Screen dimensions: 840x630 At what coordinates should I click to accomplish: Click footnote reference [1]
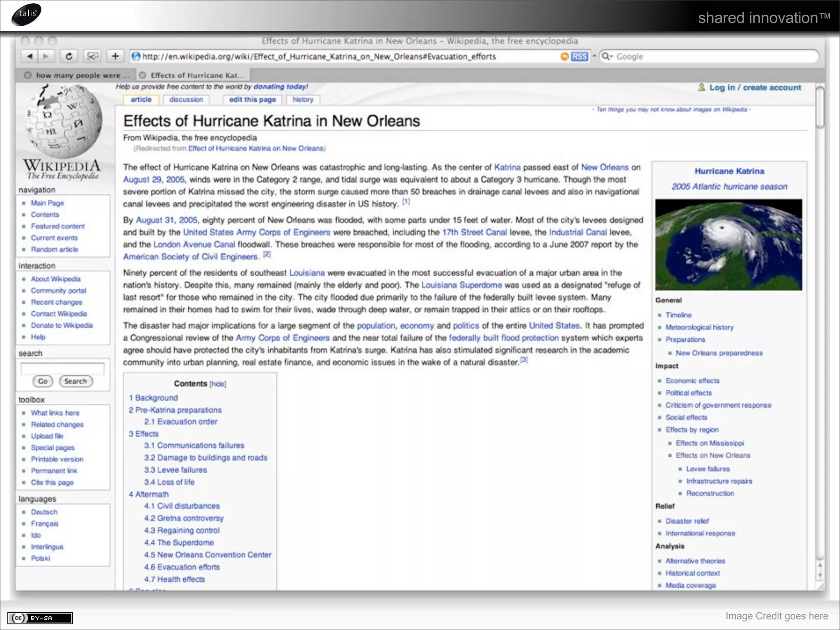point(406,201)
